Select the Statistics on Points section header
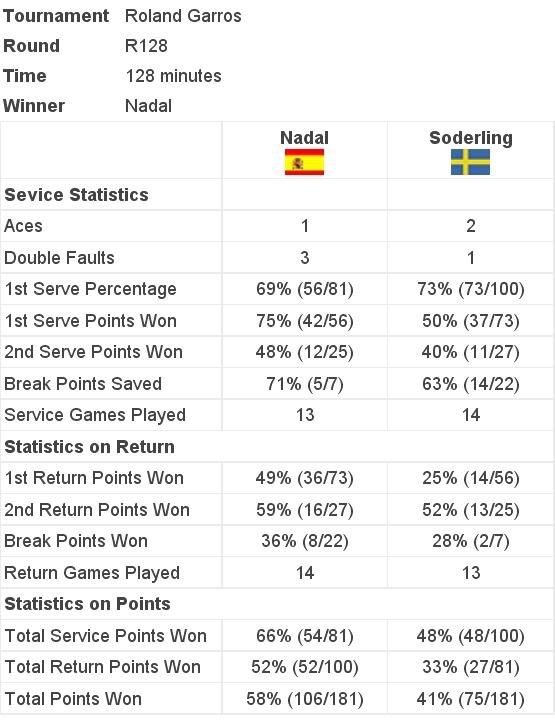The height and width of the screenshot is (720, 555). coord(87,604)
